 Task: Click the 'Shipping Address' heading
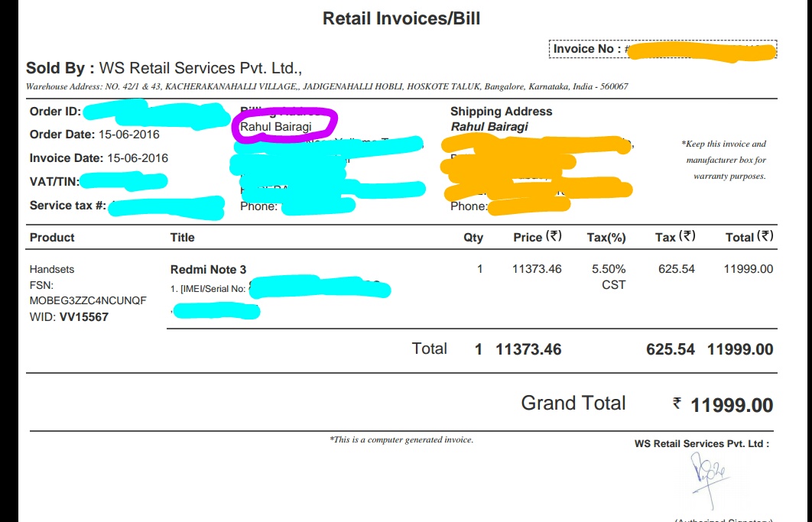(502, 112)
